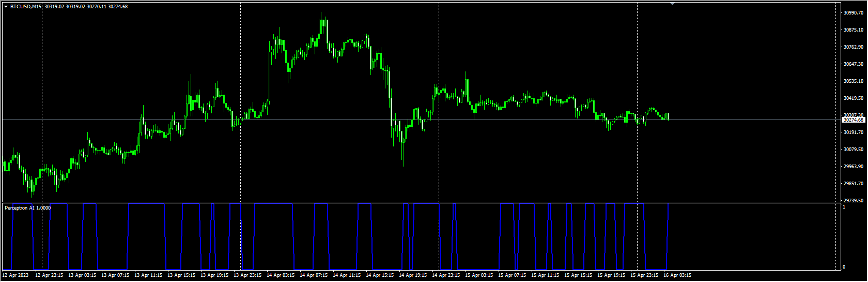This screenshot has height=282, width=868.
Task: Click the 13 Apr 07:15 time label
Action: tap(115, 275)
